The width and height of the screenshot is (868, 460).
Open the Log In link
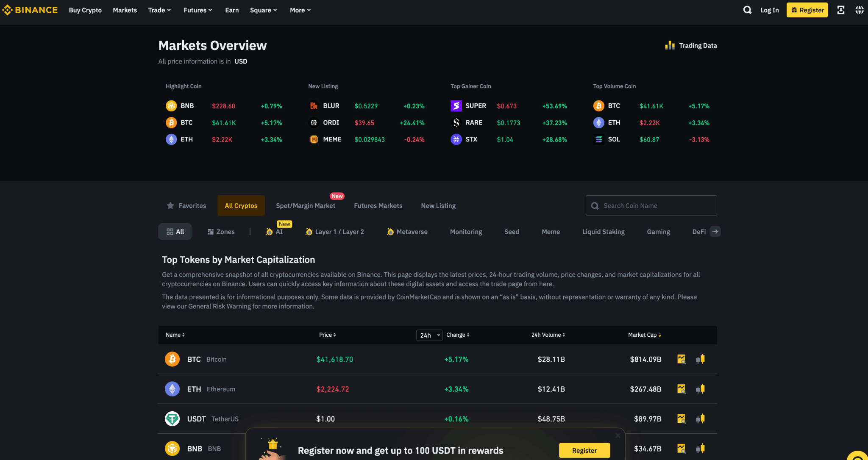pos(770,10)
